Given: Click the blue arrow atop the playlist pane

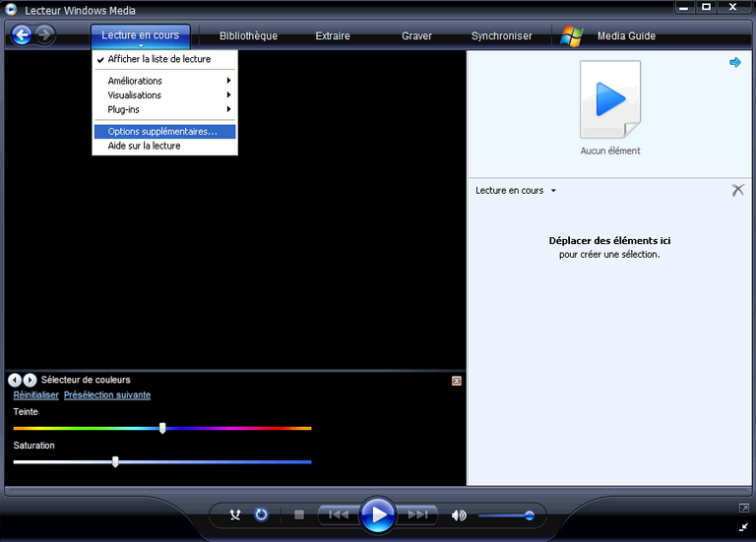Looking at the screenshot, I should tap(734, 62).
